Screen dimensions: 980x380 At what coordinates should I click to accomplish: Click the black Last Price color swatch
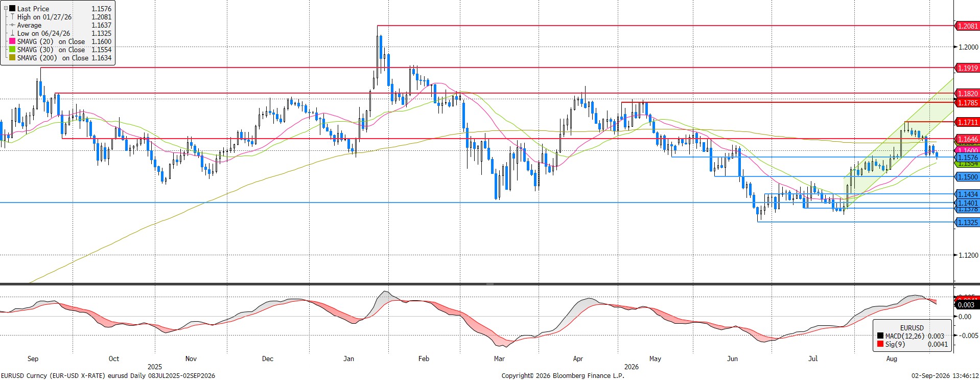pos(12,9)
